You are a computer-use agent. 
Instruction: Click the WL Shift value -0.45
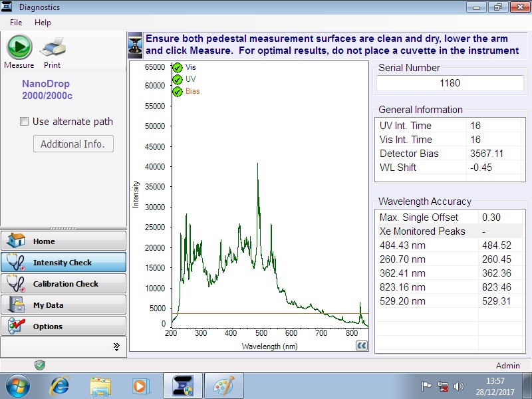(x=481, y=168)
